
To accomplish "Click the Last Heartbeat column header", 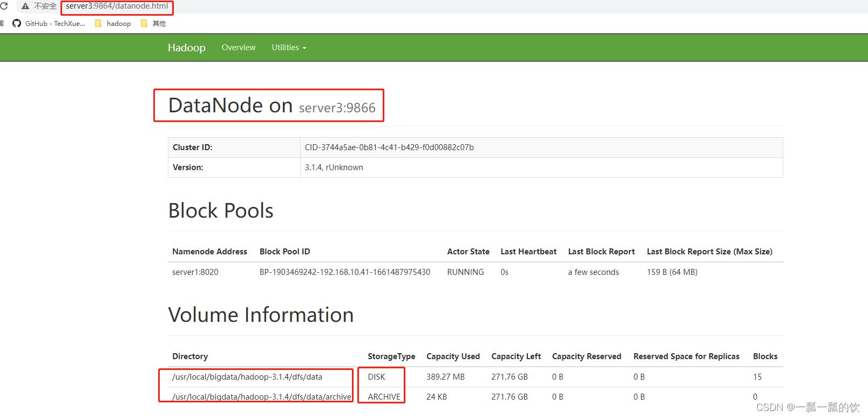I will 528,252.
